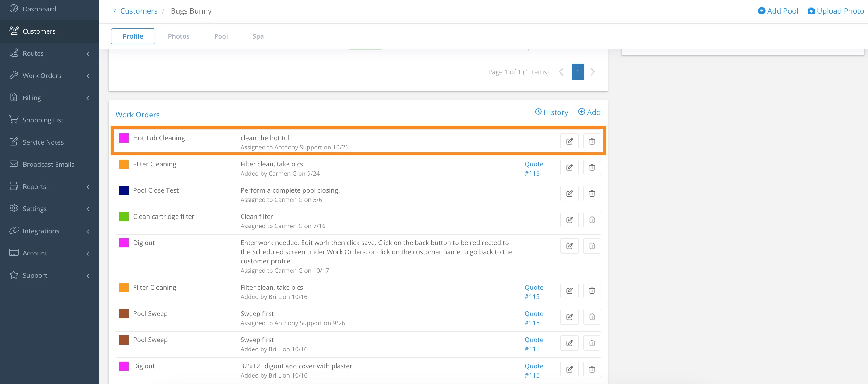Viewport: 868px width, 384px height.
Task: Click the Add Pool plus icon
Action: pos(762,11)
